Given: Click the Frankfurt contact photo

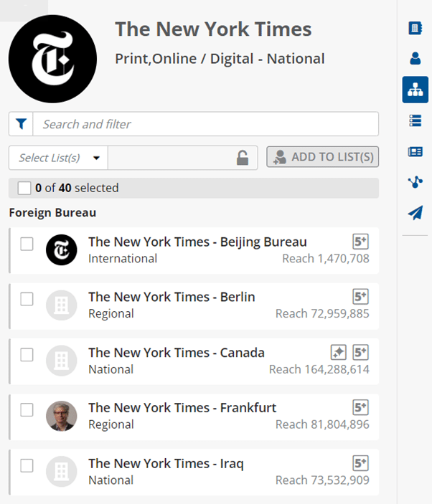Looking at the screenshot, I should click(62, 416).
